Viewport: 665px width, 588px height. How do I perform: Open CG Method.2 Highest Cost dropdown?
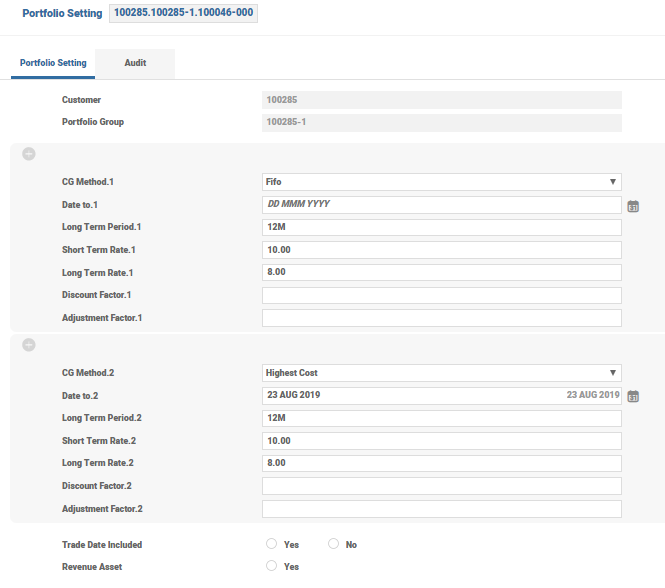click(441, 372)
